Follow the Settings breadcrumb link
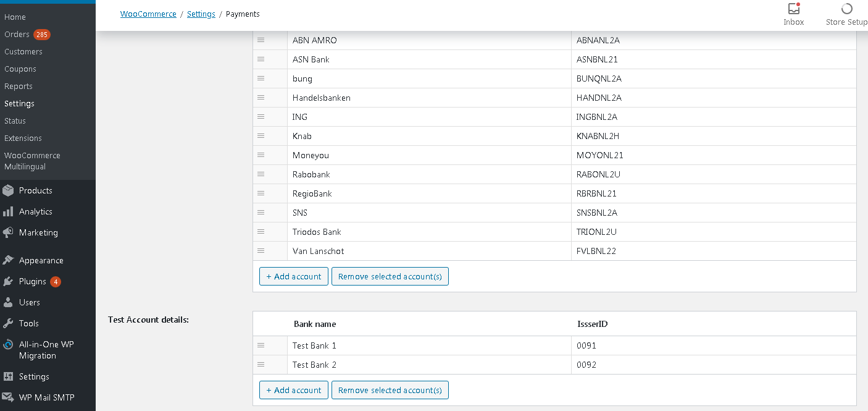 tap(201, 14)
